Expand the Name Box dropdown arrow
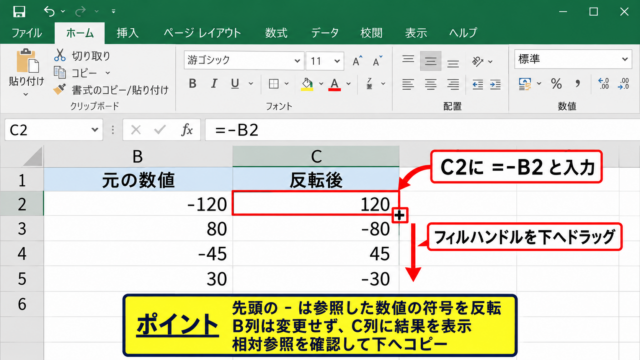This screenshot has height=360, width=640. (x=95, y=130)
